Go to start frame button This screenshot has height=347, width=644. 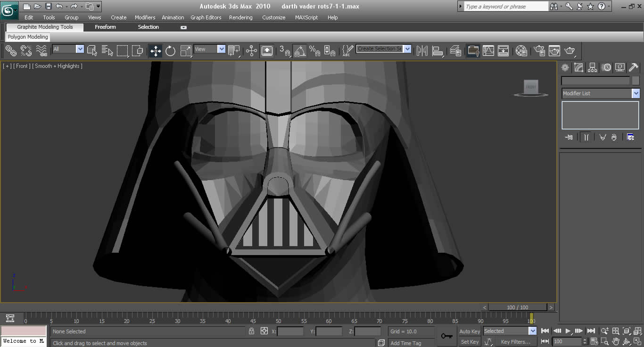point(545,331)
